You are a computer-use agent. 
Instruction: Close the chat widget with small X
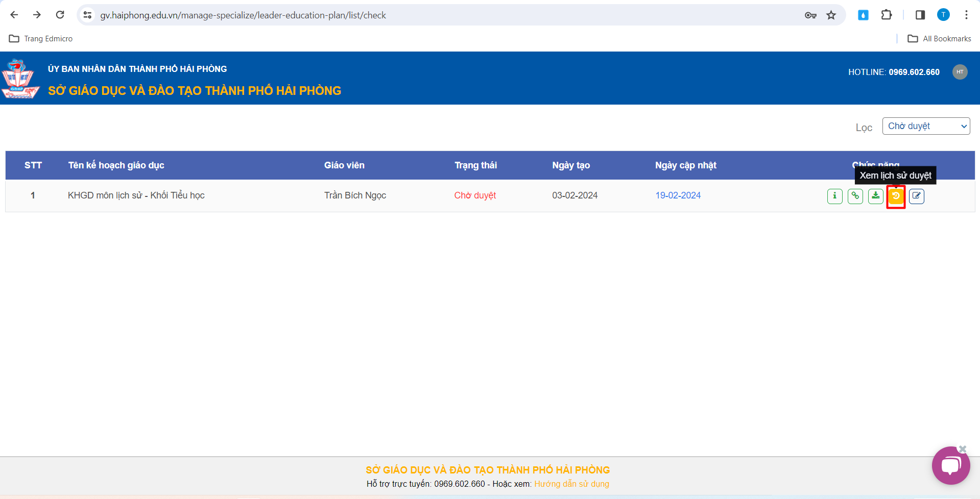point(963,449)
